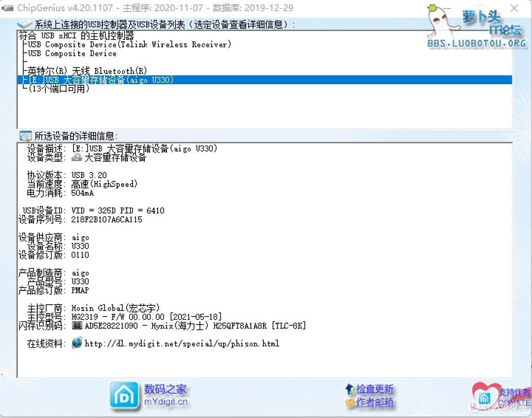This screenshot has width=532, height=418.
Task: Select the Telink Wireless Receiver device
Action: 129,44
